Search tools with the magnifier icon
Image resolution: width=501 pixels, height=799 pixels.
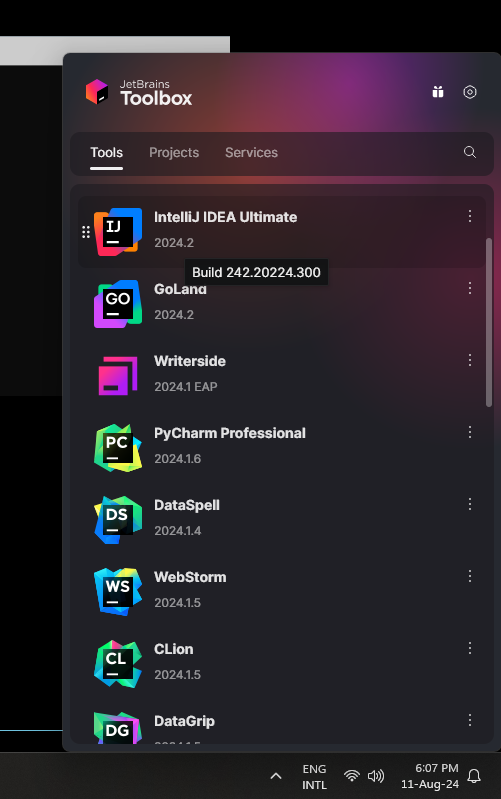tap(470, 152)
